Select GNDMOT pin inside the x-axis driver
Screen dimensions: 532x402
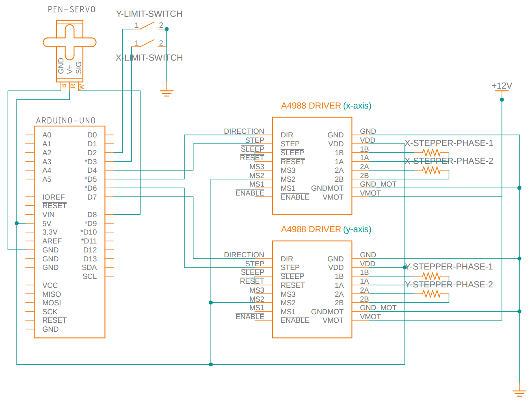click(x=327, y=188)
